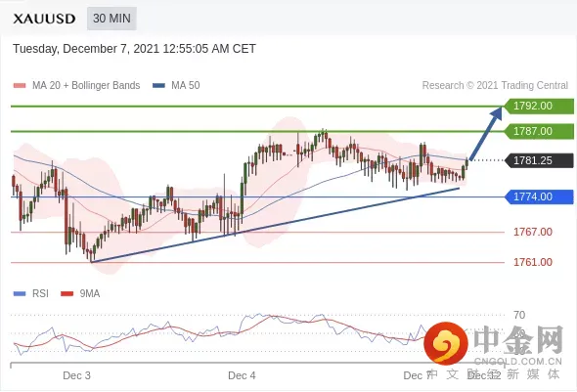Click the 1781.25 current price tag
The width and height of the screenshot is (577, 392).
click(539, 160)
